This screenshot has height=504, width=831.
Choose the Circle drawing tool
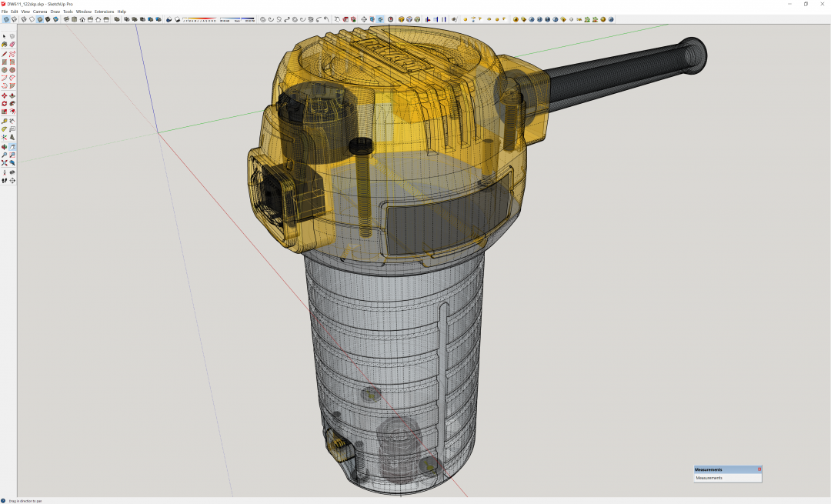(x=5, y=70)
